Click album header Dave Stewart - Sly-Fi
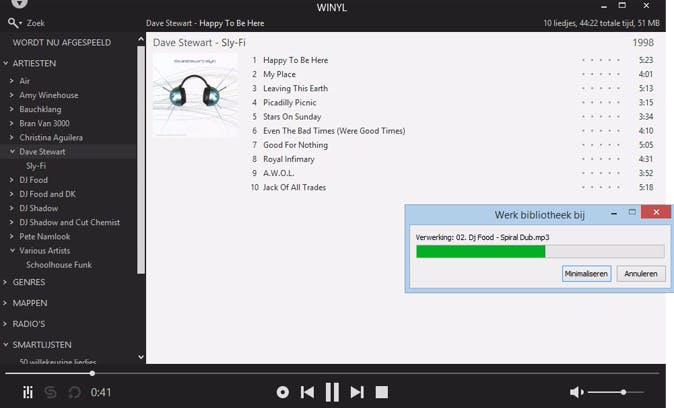 (x=199, y=43)
